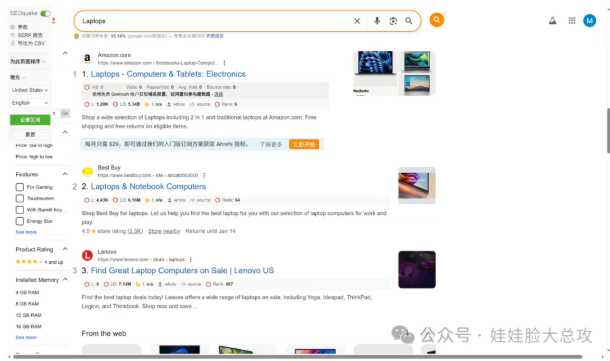Screen dimensions: 610x361
Task: Click whois in the Best Buy SEO bar
Action: (177, 200)
